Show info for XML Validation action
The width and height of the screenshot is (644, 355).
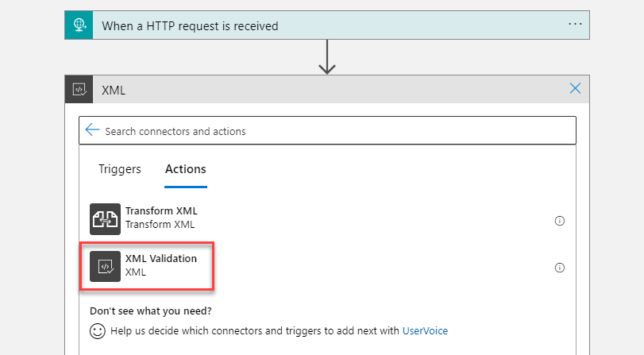[559, 268]
